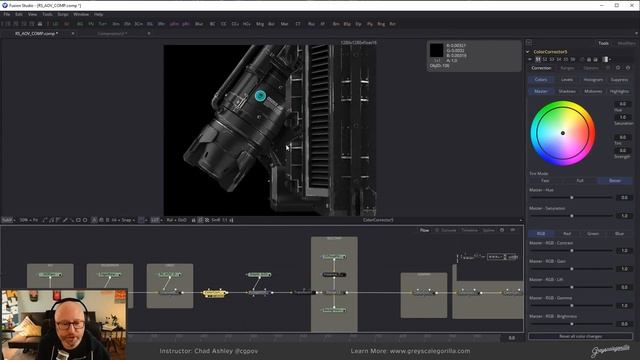Toggle the DoD display in viewer
Screen dimensions: 640x360
pos(182,220)
